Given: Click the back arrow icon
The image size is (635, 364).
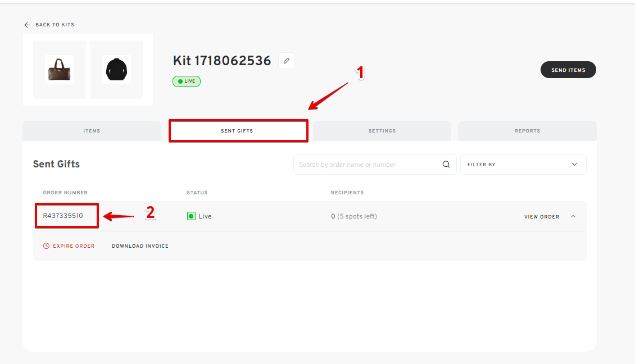Looking at the screenshot, I should point(27,25).
